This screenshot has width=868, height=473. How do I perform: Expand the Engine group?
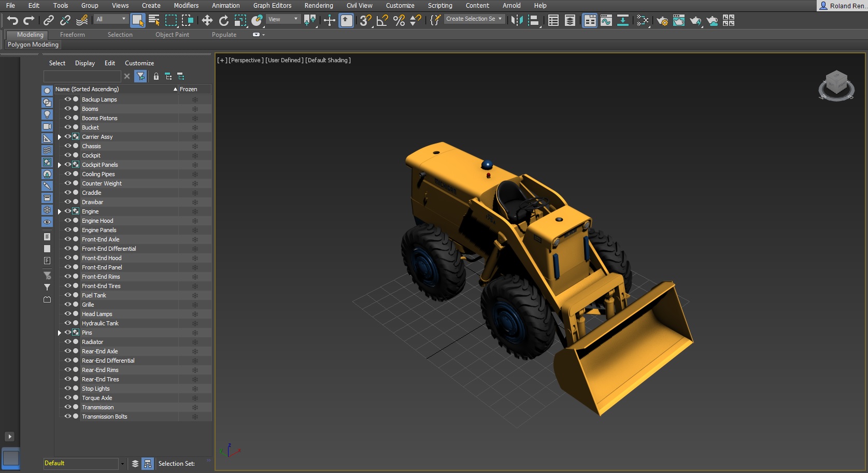(60, 211)
